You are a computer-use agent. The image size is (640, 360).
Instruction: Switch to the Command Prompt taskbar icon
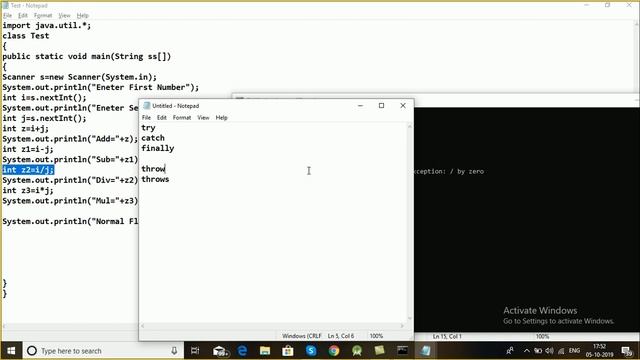pos(402,351)
